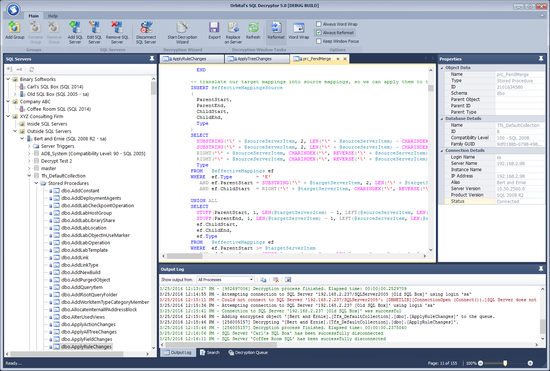Launch the Start Decryption Wizard
Viewport: 550px width, 371px height.
point(182,32)
